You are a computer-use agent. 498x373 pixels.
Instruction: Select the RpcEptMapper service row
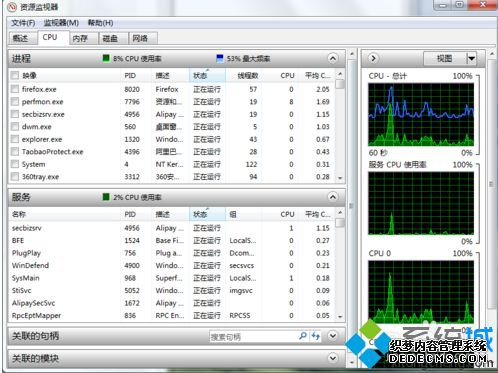pos(172,316)
